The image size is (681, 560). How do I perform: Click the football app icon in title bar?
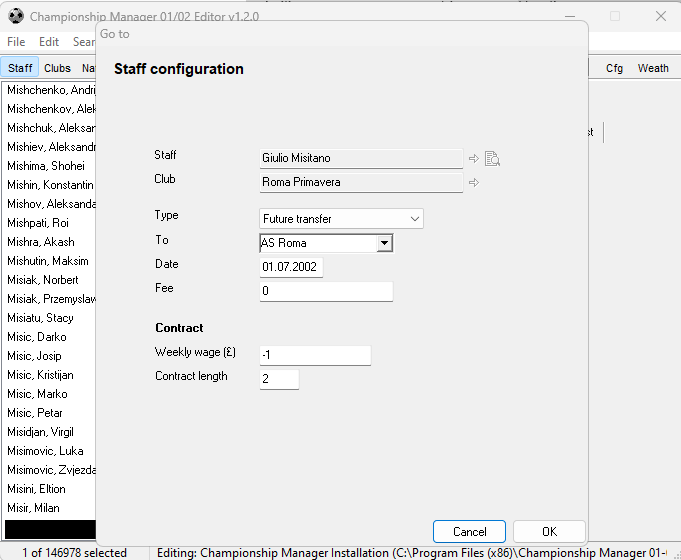(x=16, y=16)
